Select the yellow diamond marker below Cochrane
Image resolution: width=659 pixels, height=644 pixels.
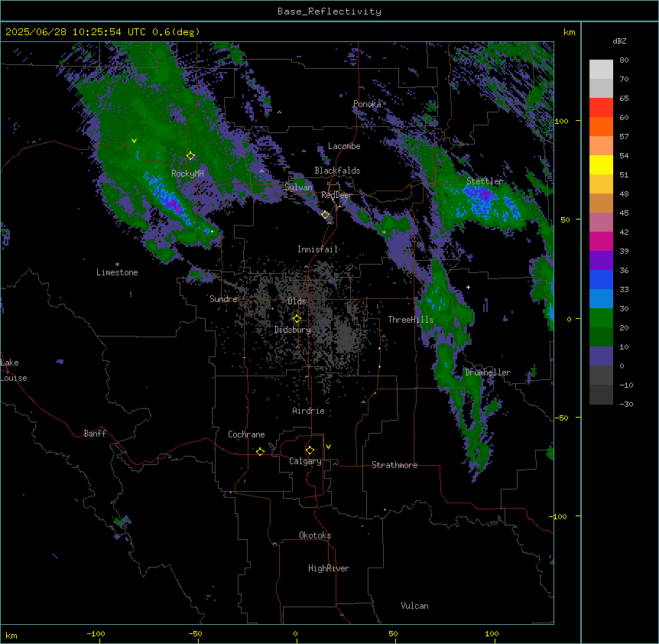(260, 451)
